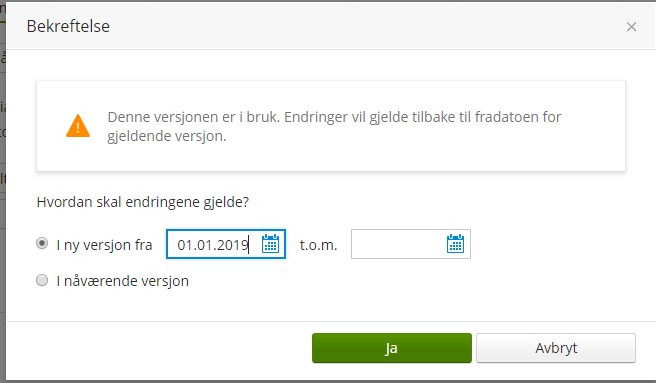The image size is (656, 383).
Task: Confirm with the green Ja button
Action: click(x=392, y=348)
